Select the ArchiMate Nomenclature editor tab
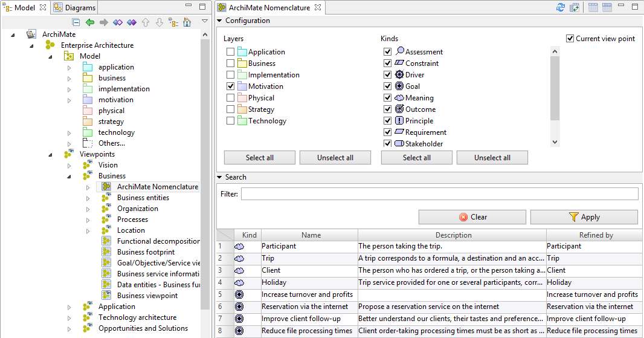The height and width of the screenshot is (338, 644). (269, 7)
